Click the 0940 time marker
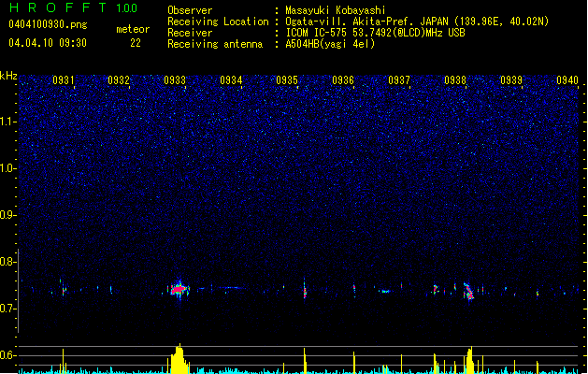 pos(567,80)
